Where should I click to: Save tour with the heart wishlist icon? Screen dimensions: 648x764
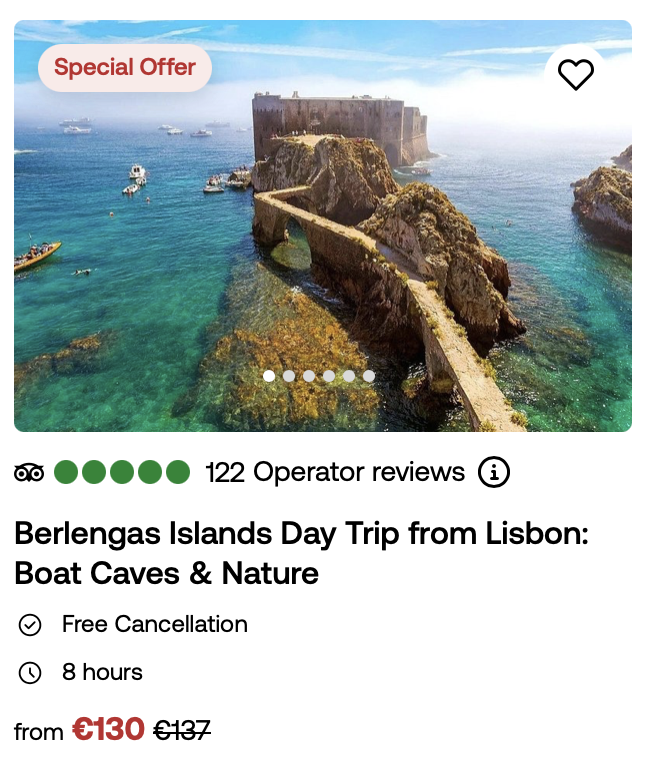575,74
